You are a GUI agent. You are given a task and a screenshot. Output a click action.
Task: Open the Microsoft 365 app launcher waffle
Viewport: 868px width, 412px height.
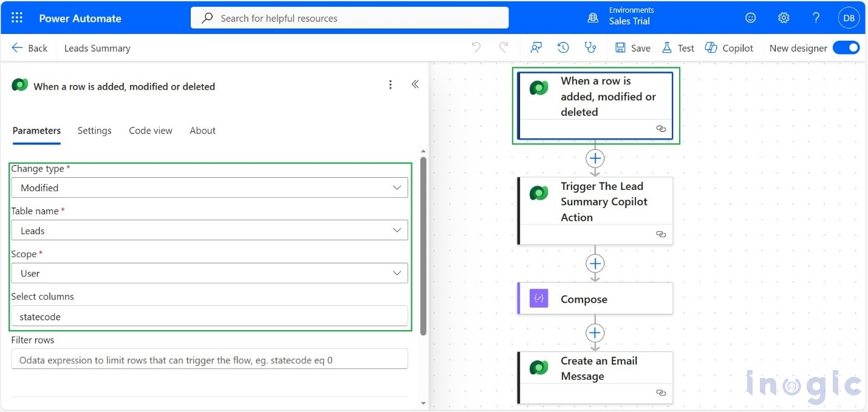[x=16, y=18]
